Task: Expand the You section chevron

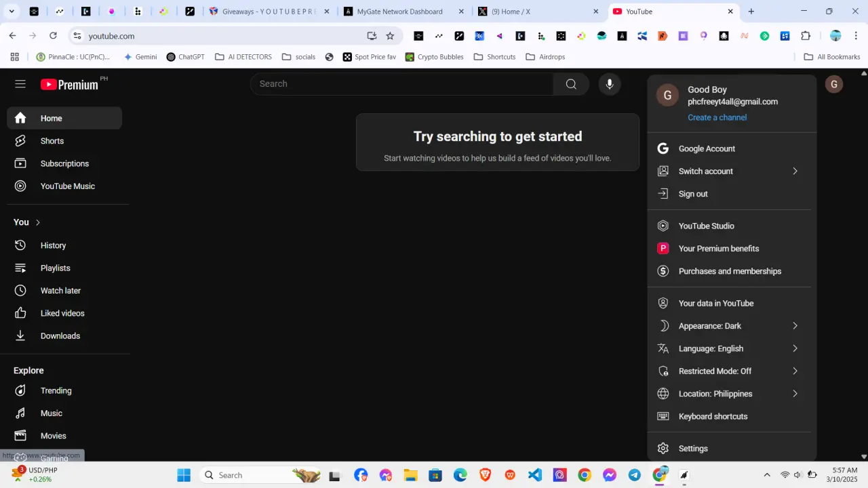Action: pyautogui.click(x=38, y=222)
